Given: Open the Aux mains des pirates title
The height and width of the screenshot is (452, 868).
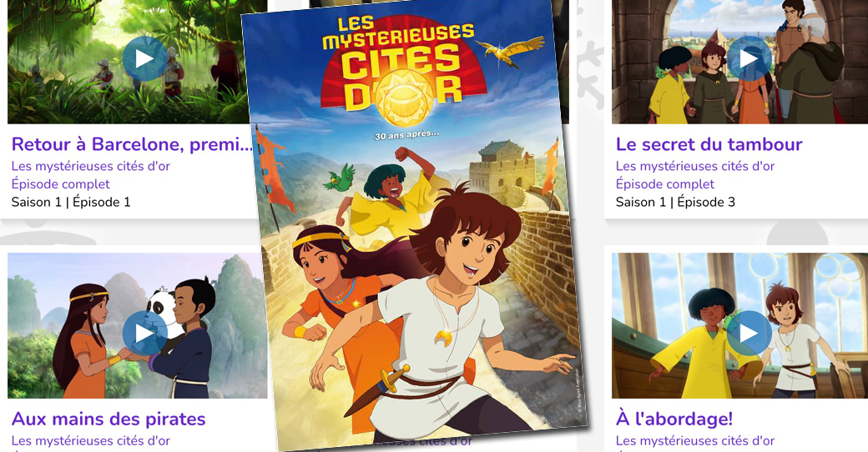Looking at the screenshot, I should 108,419.
